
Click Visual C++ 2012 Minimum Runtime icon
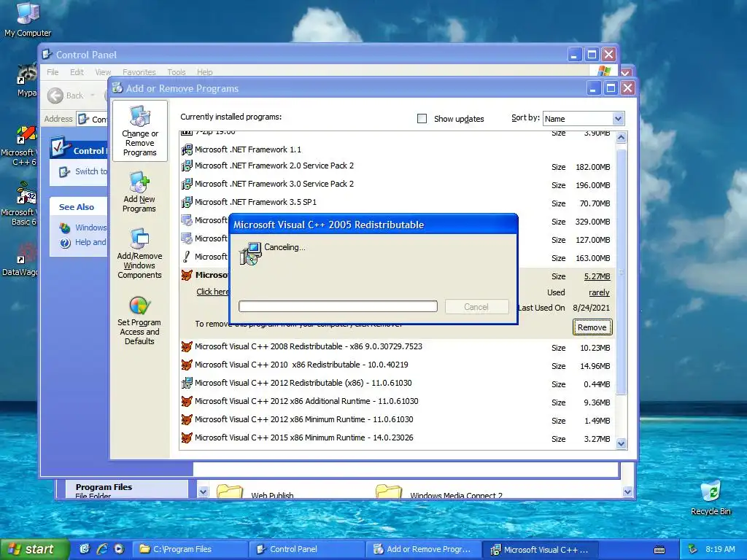(x=187, y=419)
